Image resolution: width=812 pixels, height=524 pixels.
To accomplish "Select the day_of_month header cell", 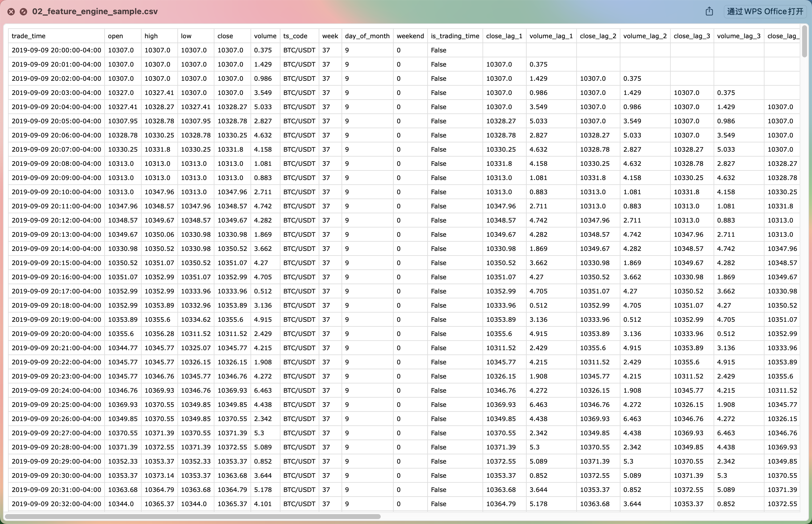I will (x=367, y=36).
